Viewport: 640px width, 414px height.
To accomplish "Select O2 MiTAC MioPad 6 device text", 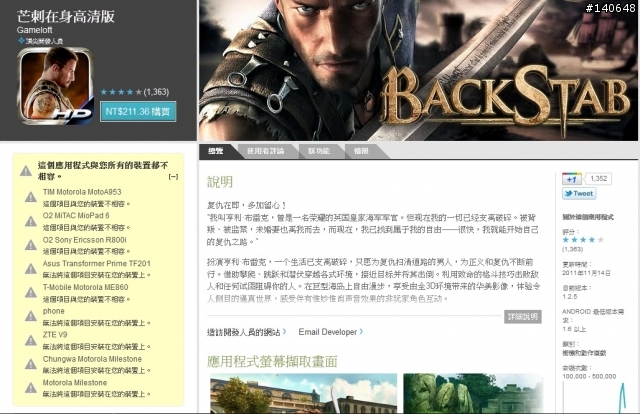I will (76, 216).
